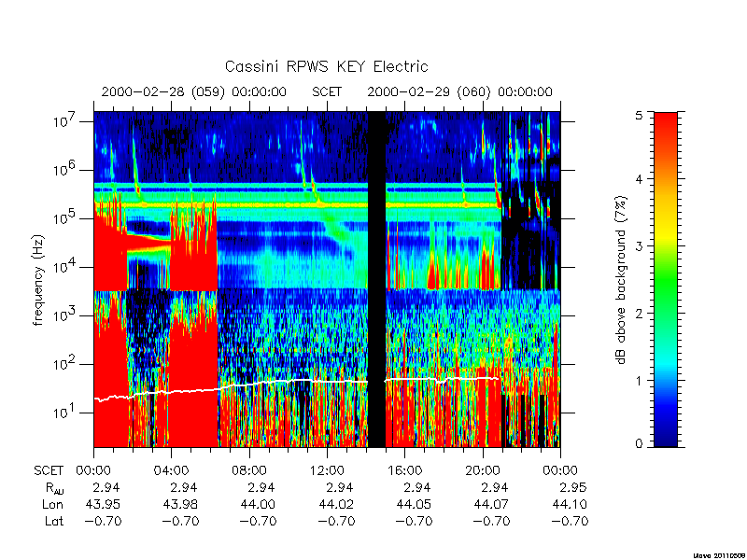Click the 16:00 time tick label
747x560 pixels.
[x=404, y=470]
